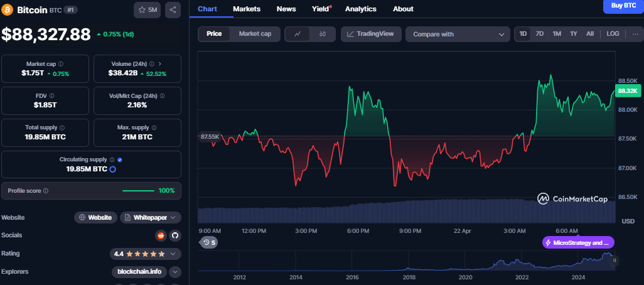Click the market cap info icon

(x=61, y=64)
